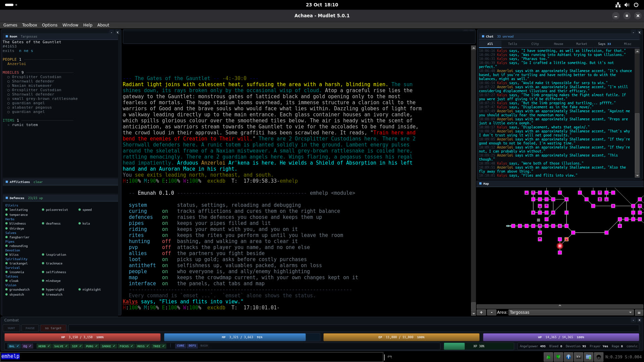This screenshot has width=644, height=362.
Task: Switch to the Says chat tab
Action: click(604, 44)
